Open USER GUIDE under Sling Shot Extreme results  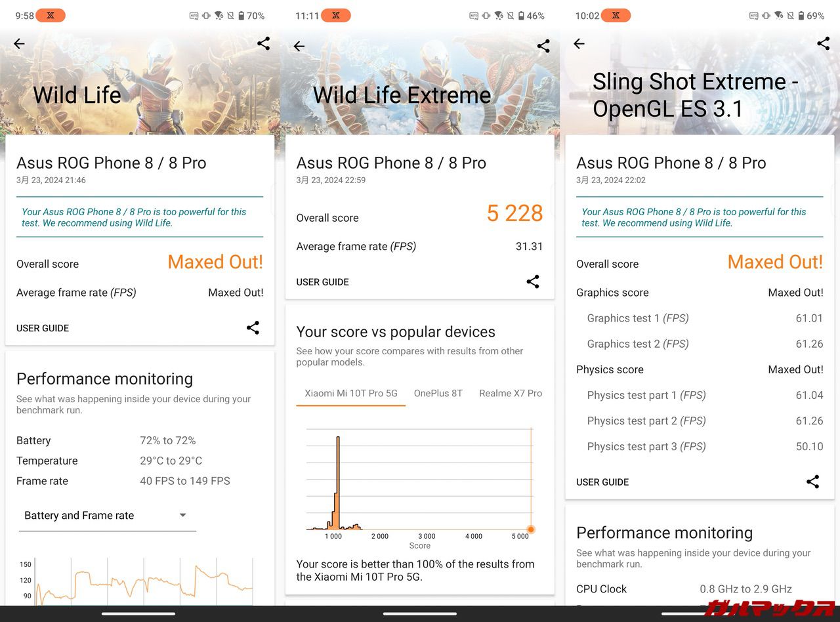pos(602,482)
